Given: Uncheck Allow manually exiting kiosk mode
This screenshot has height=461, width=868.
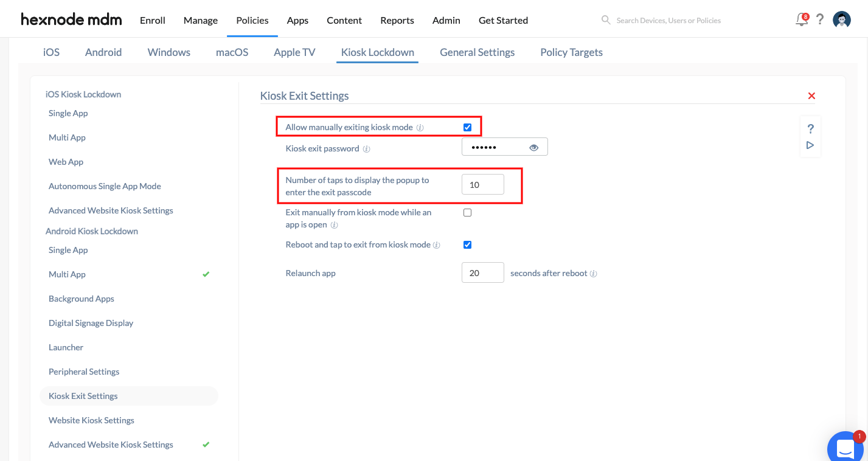Looking at the screenshot, I should point(468,127).
